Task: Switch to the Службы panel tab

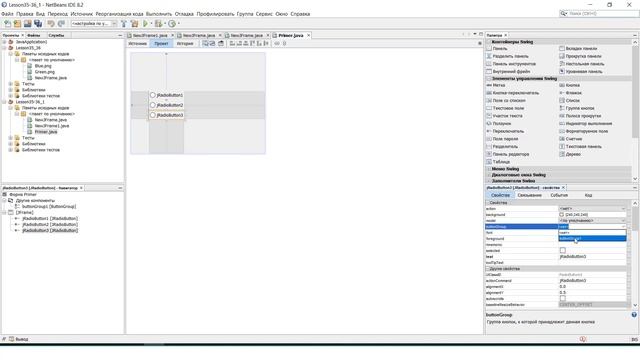Action: click(56, 36)
